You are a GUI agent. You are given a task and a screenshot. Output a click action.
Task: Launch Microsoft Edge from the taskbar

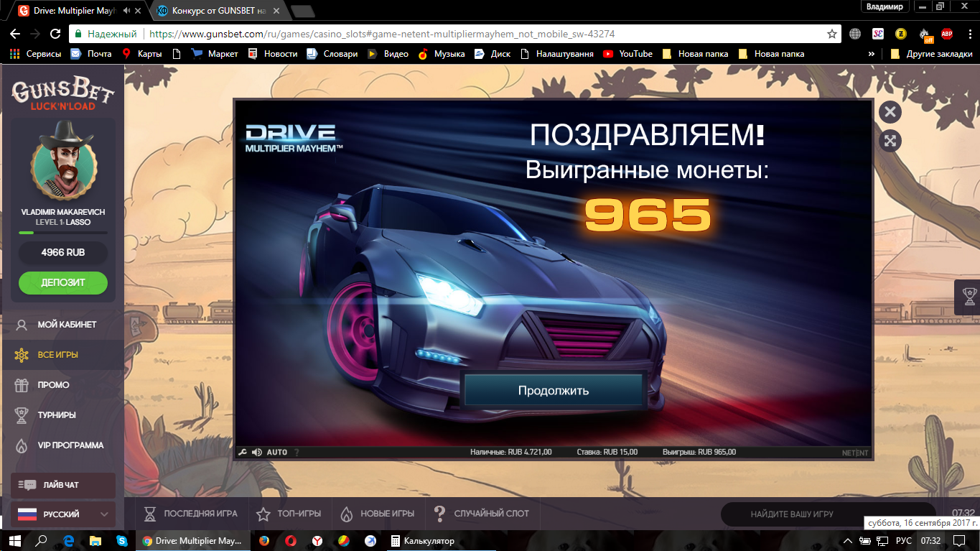[x=69, y=540]
